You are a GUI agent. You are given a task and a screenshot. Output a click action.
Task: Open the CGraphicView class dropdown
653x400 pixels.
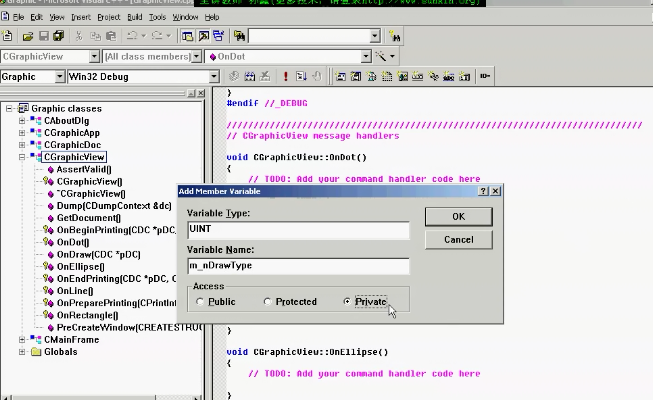pos(95,56)
